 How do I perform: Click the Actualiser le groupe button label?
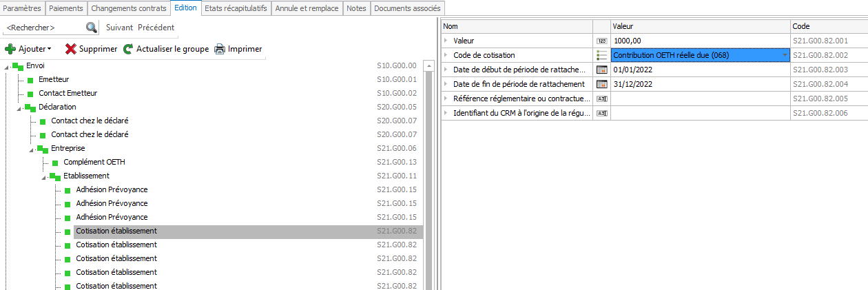click(x=173, y=50)
